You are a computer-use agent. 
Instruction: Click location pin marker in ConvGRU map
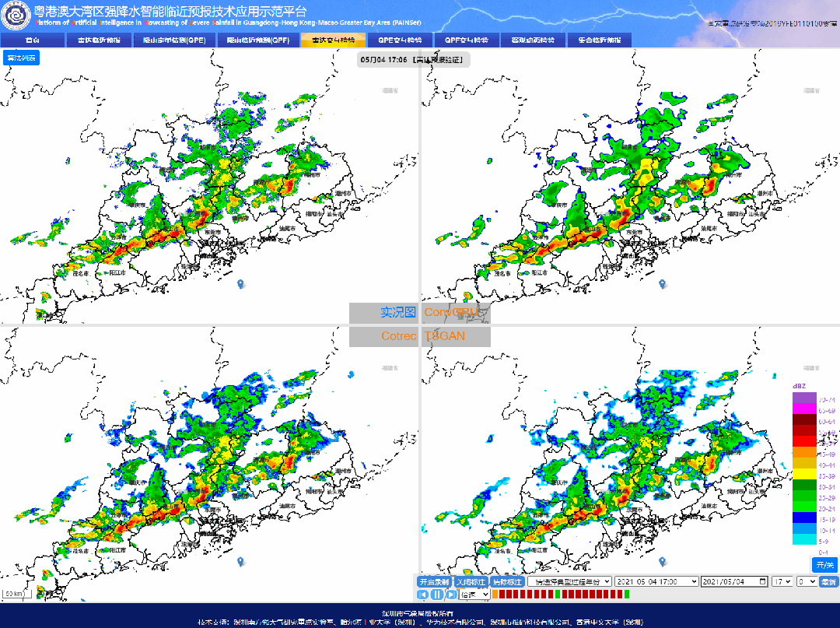click(662, 284)
